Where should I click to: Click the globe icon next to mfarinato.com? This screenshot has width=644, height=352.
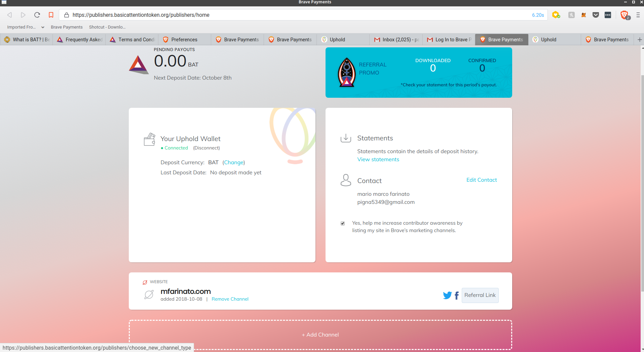149,295
